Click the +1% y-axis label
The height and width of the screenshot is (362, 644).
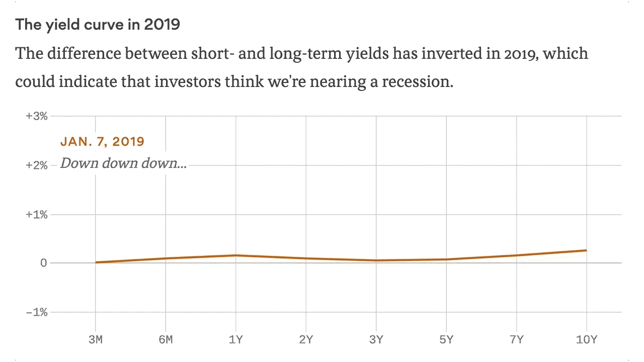(x=36, y=215)
